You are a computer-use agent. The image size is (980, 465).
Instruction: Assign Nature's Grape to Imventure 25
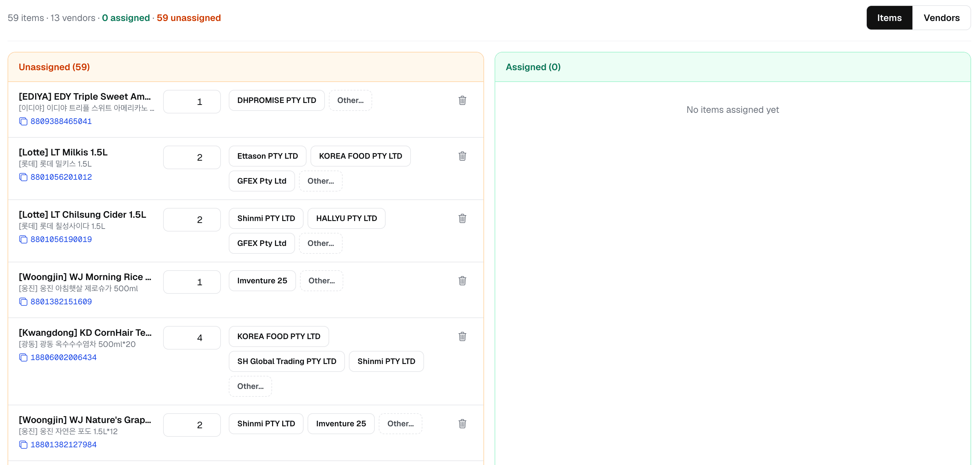(x=341, y=424)
